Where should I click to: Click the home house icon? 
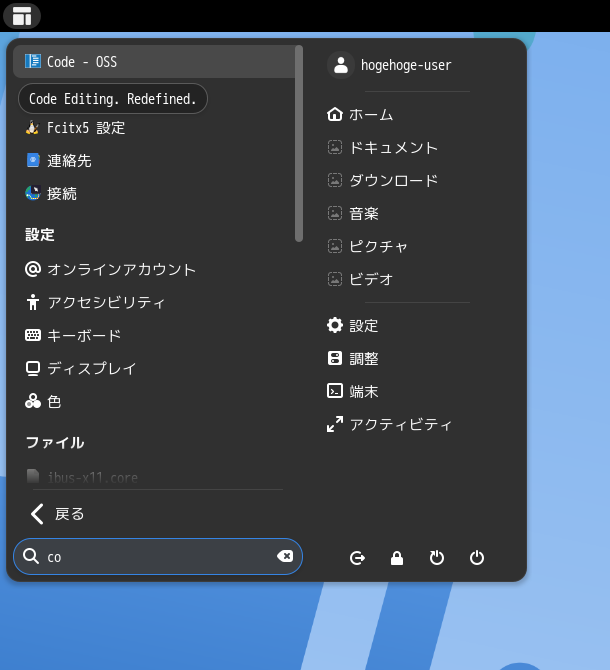[335, 115]
